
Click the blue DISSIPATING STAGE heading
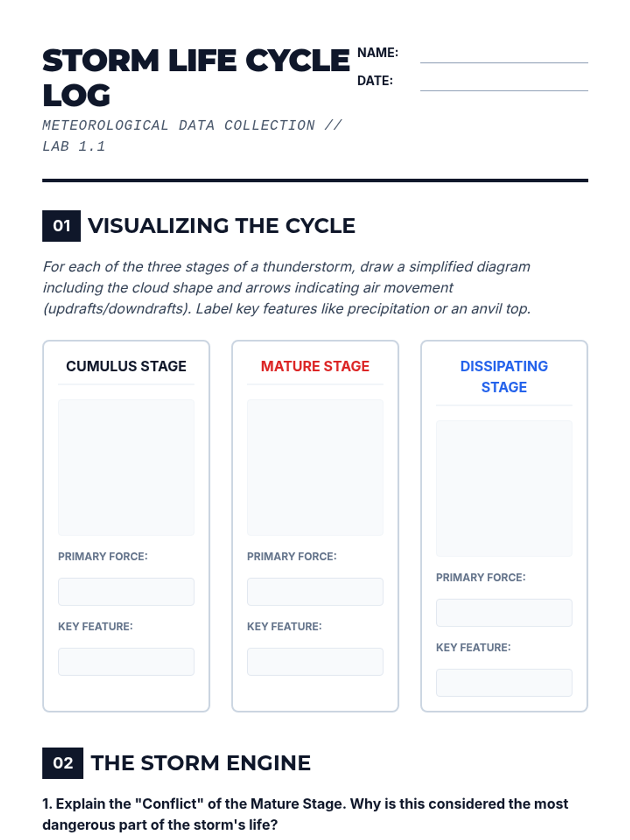[504, 376]
